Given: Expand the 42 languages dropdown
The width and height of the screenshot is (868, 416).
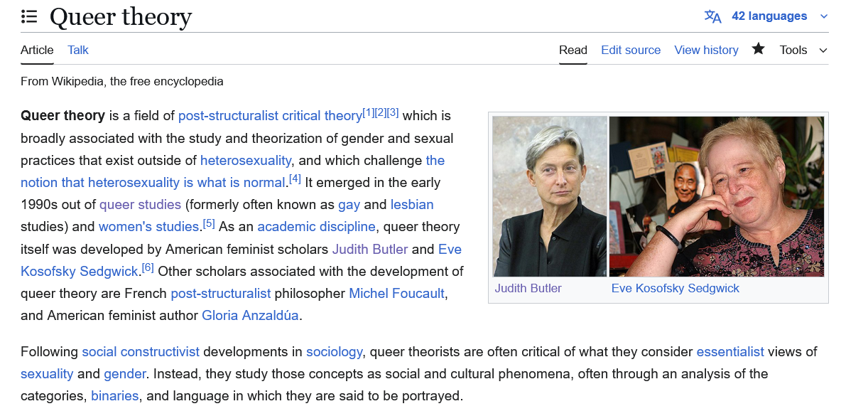Looking at the screenshot, I should pos(779,16).
